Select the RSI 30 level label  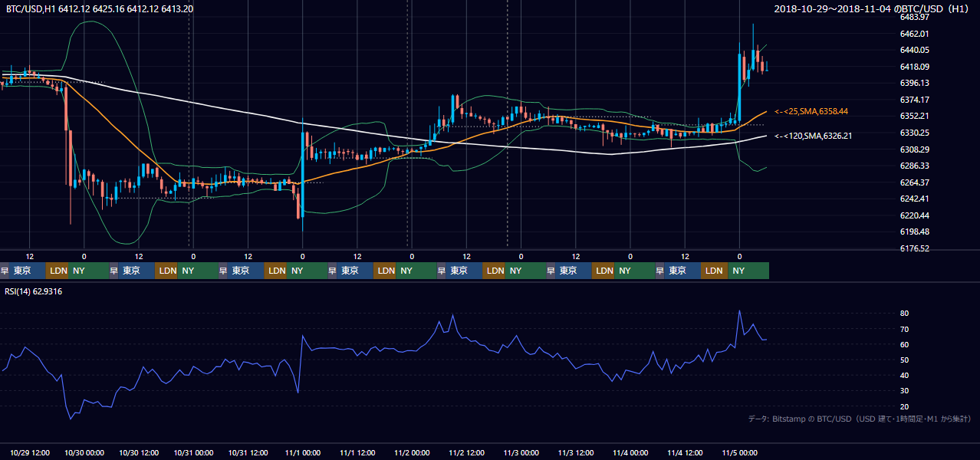point(905,390)
